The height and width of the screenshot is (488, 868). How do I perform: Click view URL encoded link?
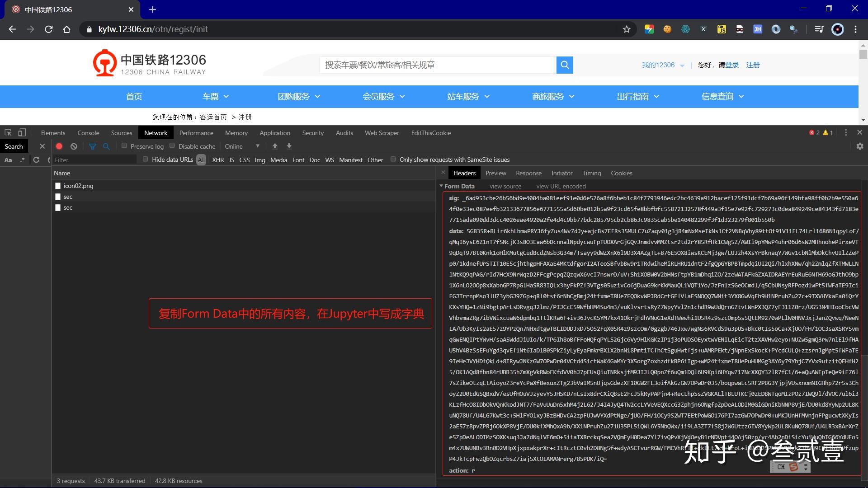pos(561,186)
